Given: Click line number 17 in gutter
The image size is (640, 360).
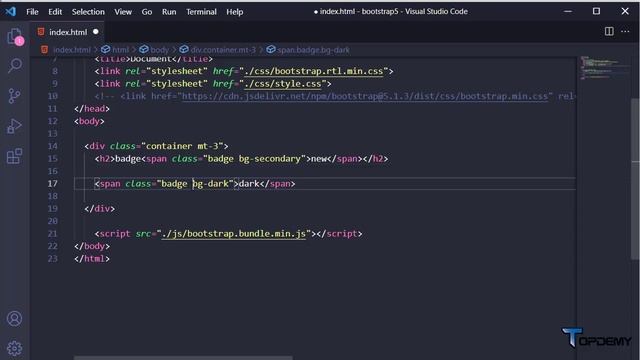Looking at the screenshot, I should coord(53,184).
